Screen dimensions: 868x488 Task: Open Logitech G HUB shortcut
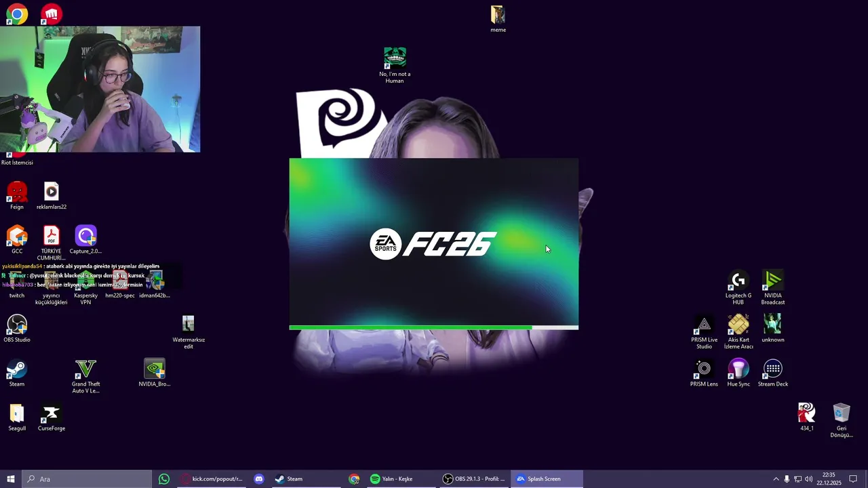click(x=738, y=287)
